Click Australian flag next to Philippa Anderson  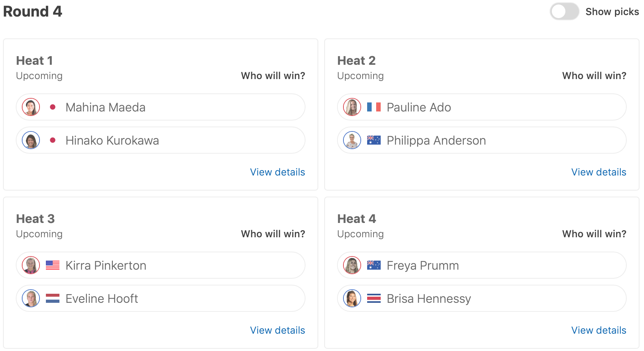(x=374, y=140)
